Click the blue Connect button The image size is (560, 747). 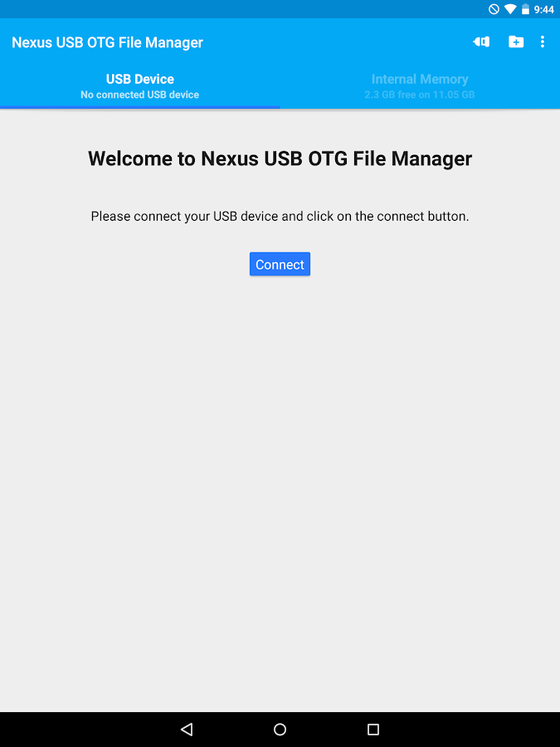pyautogui.click(x=280, y=264)
